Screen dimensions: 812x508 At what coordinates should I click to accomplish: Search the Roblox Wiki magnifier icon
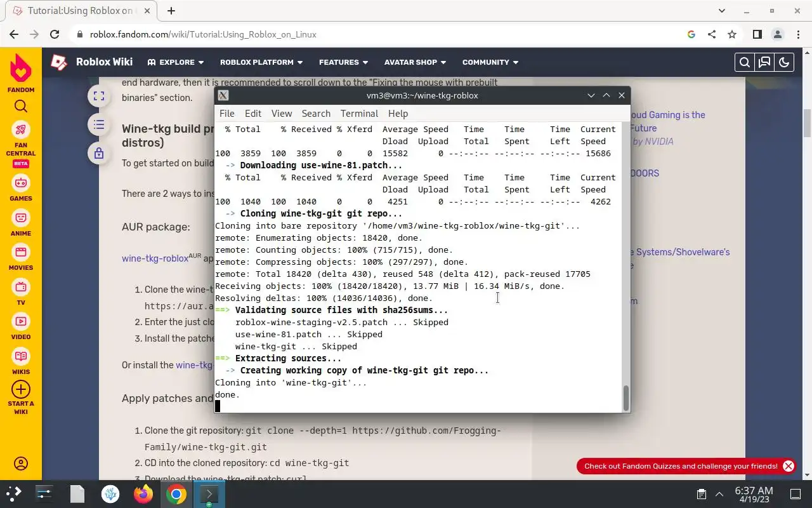[745, 62]
